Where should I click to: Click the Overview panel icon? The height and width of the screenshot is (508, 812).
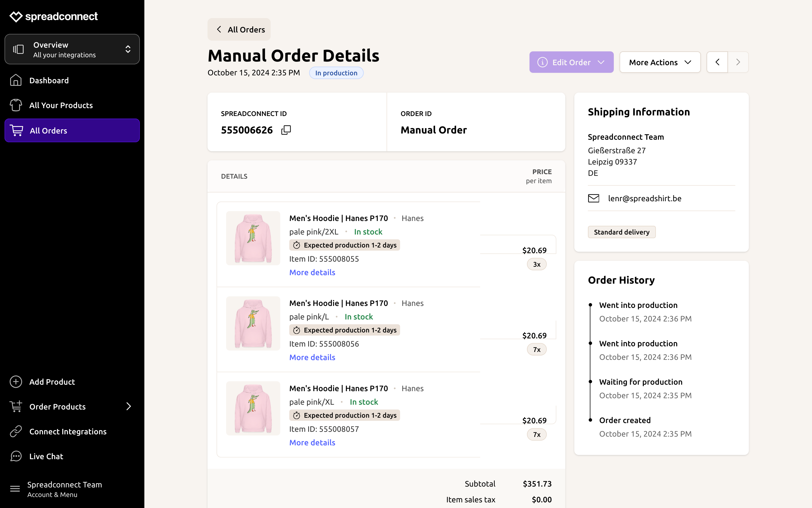click(x=18, y=49)
